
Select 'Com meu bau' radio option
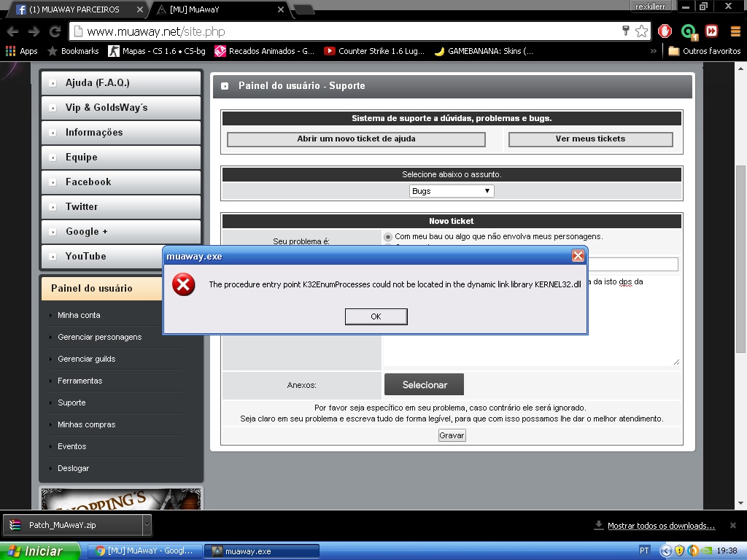tap(388, 237)
